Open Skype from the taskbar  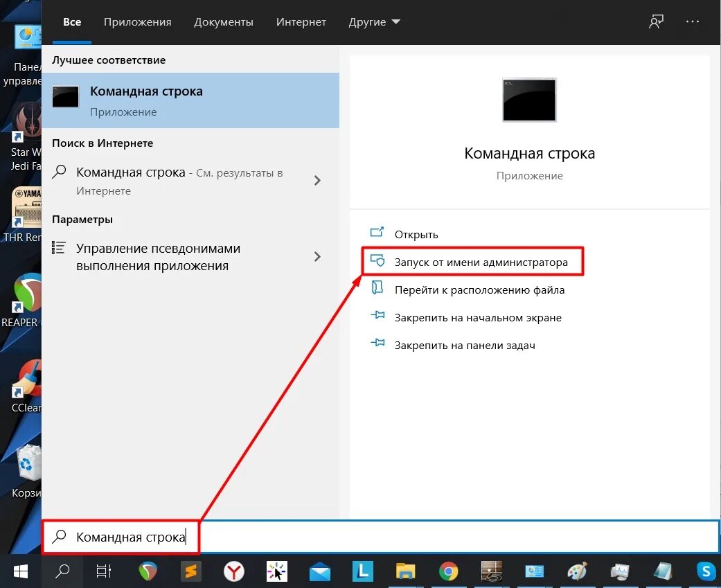[x=705, y=571]
